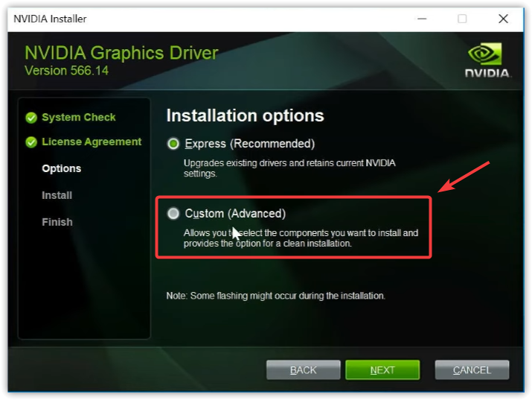Choose the Custom (Advanced) radio button
532x400 pixels.
tap(173, 214)
